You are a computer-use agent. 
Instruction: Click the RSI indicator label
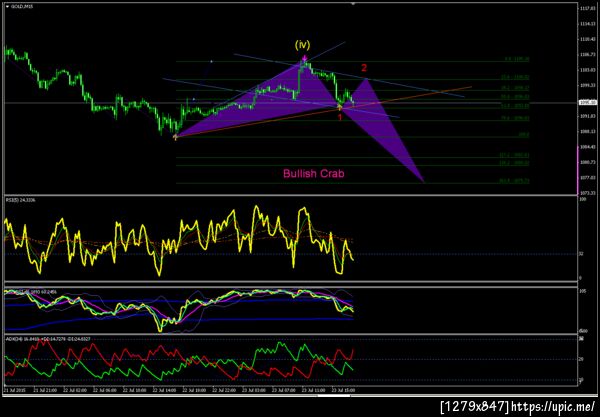tap(21, 200)
